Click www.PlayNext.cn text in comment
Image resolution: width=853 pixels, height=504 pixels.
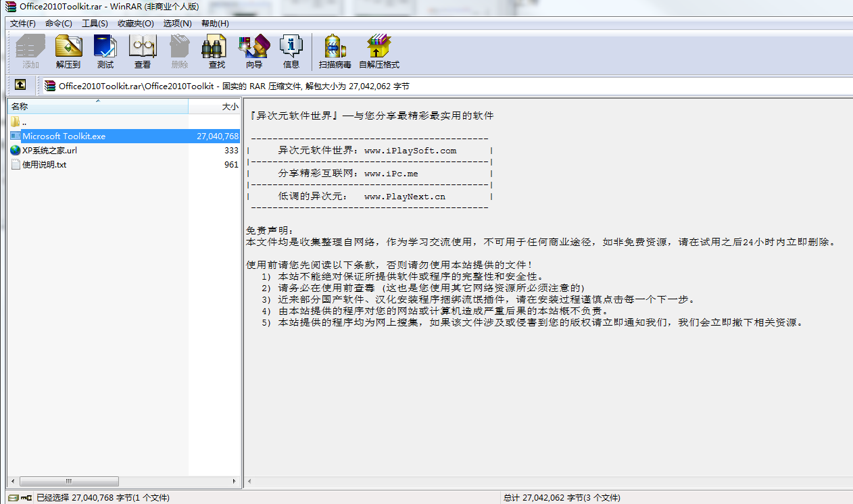(405, 197)
